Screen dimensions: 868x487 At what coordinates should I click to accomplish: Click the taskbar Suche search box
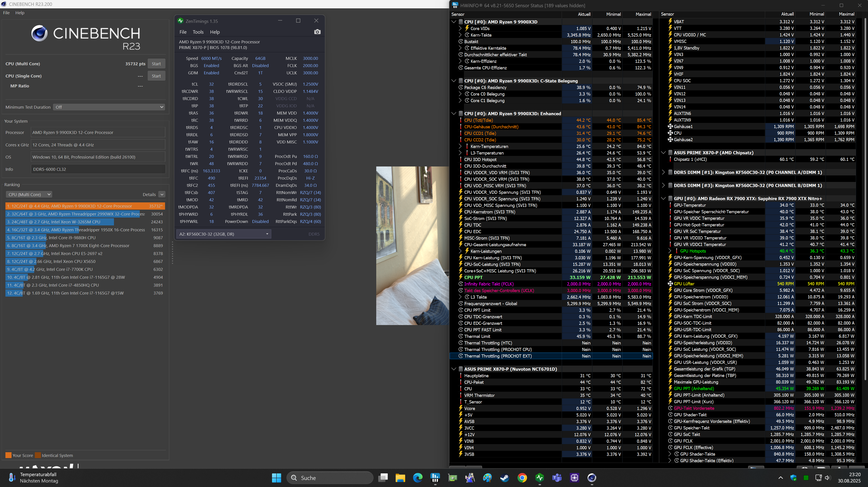pos(330,478)
